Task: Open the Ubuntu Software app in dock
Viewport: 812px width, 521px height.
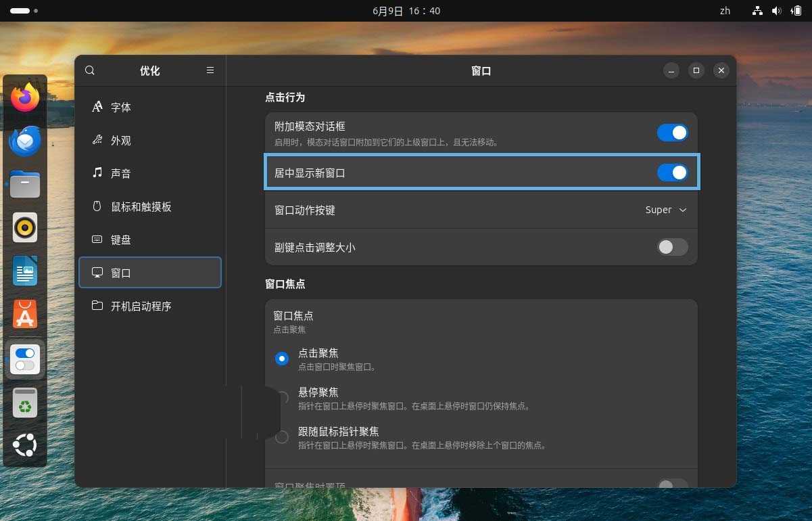Action: coord(25,315)
